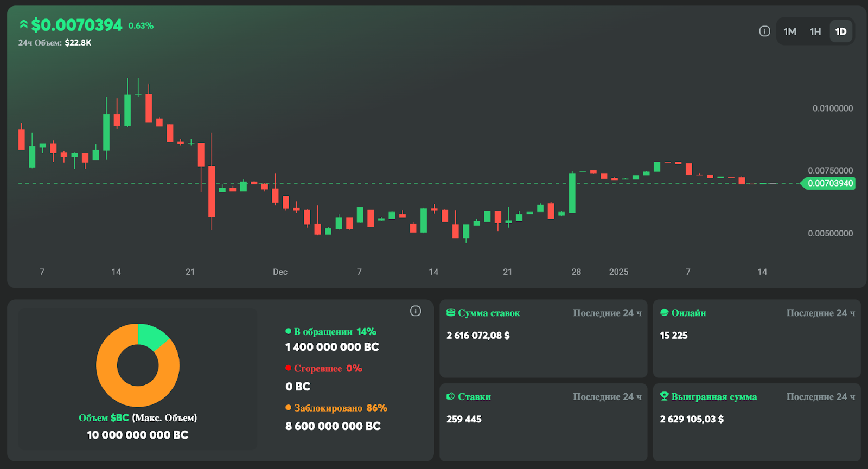Click the coins icon next to Сумма ставок
The height and width of the screenshot is (469, 868).
(451, 313)
